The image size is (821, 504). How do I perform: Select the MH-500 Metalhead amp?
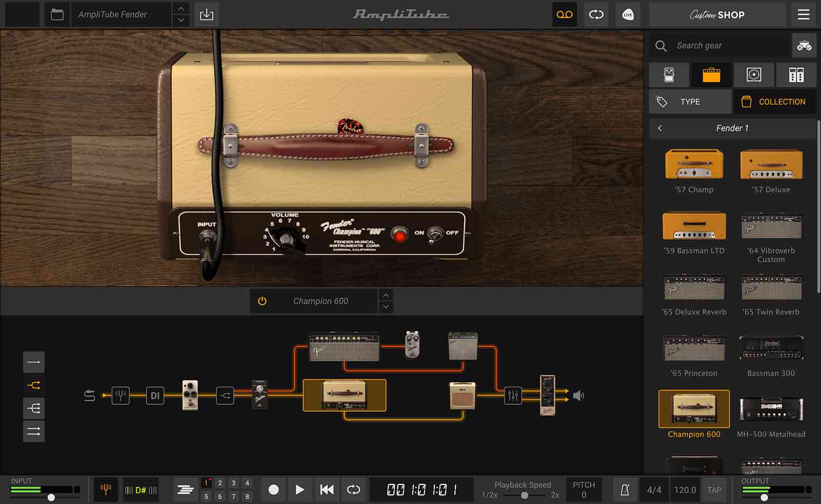(x=771, y=416)
